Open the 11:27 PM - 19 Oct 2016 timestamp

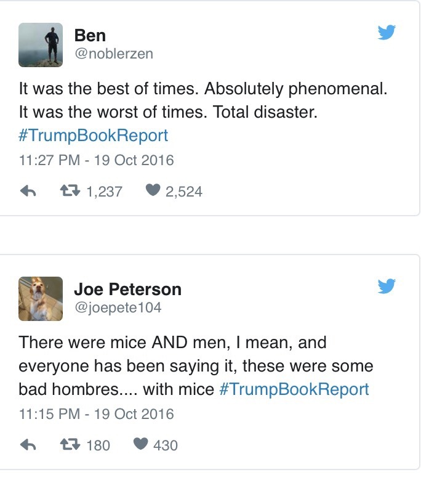96,160
